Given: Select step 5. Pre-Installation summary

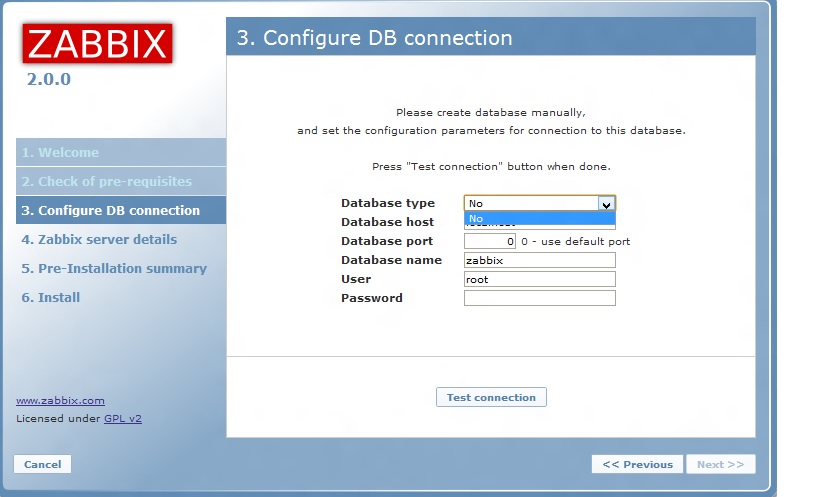Looking at the screenshot, I should (114, 268).
